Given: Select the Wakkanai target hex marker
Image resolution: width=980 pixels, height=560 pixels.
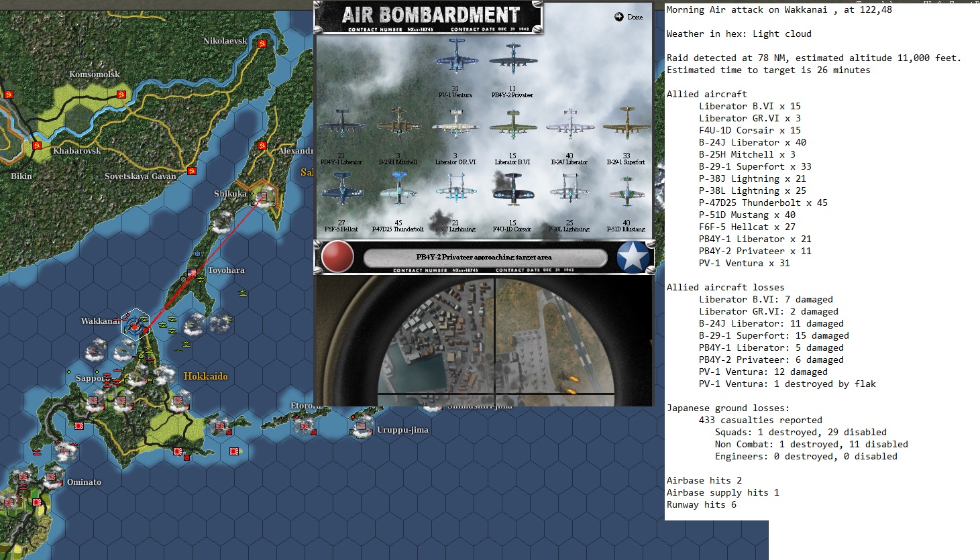Looking at the screenshot, I should point(136,325).
